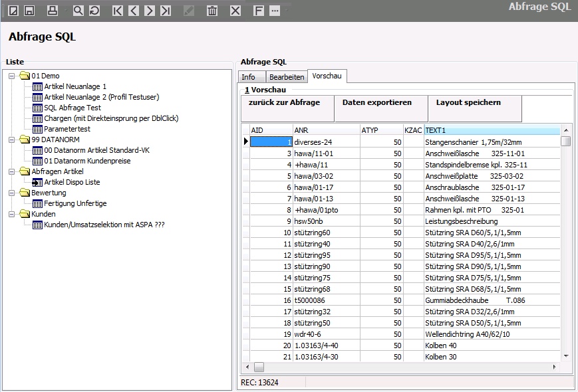This screenshot has height=392, width=578.
Task: Select Chargen (mit Direkteinsprung per DblClick)
Action: click(111, 118)
